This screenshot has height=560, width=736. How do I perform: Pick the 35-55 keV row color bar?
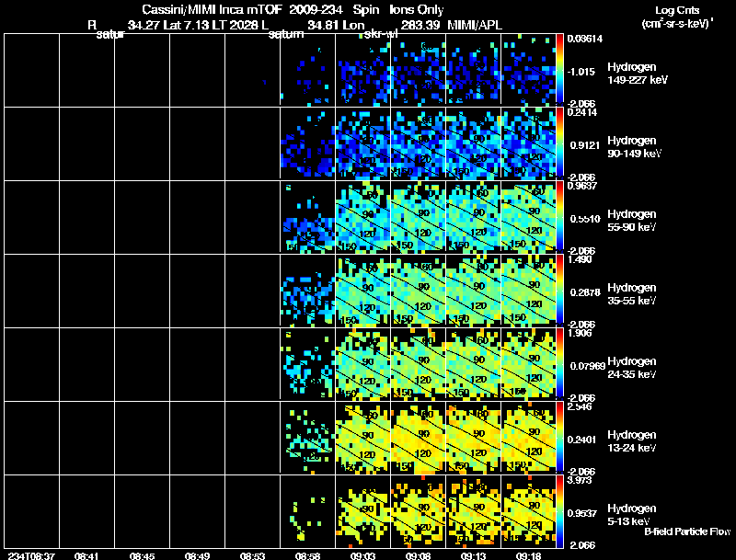(559, 291)
